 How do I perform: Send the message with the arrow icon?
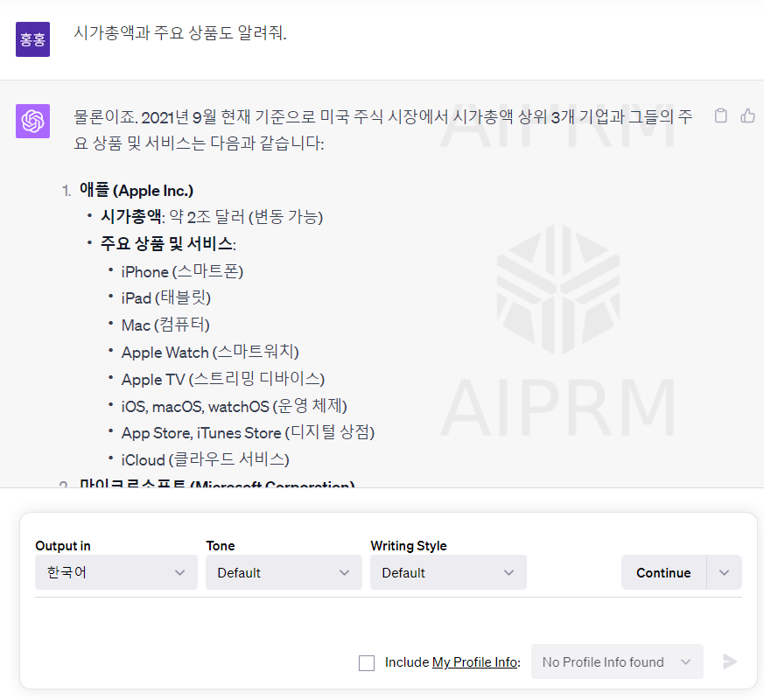coord(729,661)
